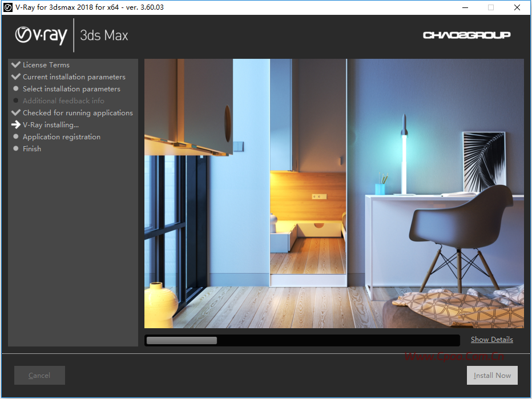Click the window title text V-Ray for 3dsmax 2018

coord(90,7)
